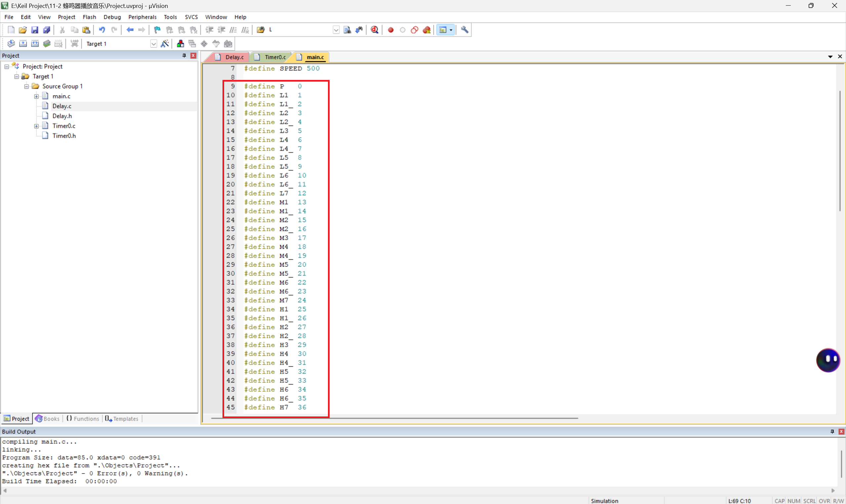This screenshot has height=504, width=846.
Task: Toggle the bookmark flag icon
Action: click(x=157, y=30)
